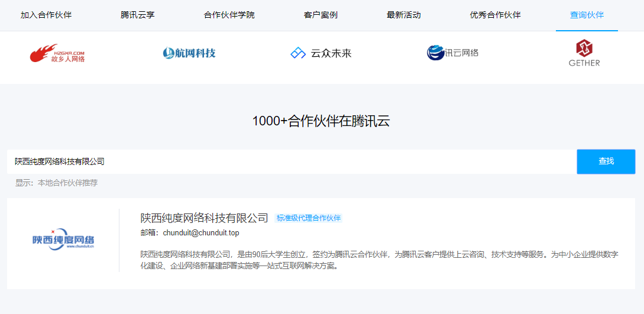The width and height of the screenshot is (644, 314).
Task: Select the 讯云网络 partner logo
Action: (452, 53)
